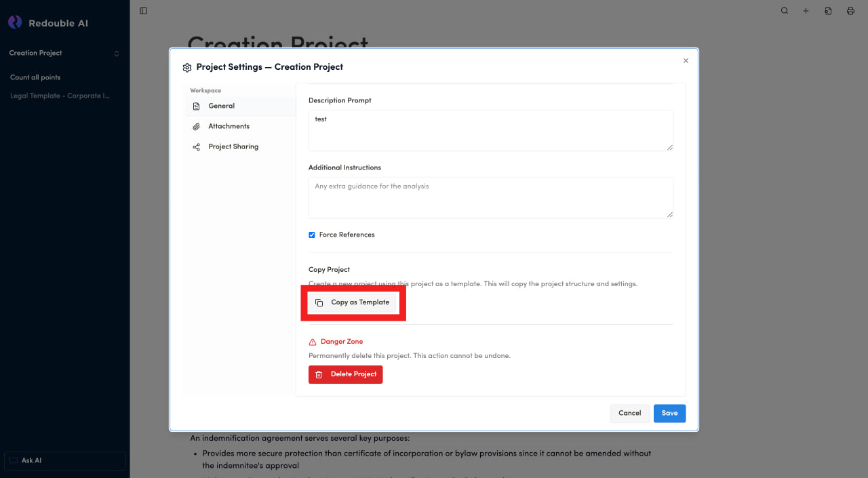Click inside the Description Prompt text area
Screen dimensions: 868x478
click(490, 130)
